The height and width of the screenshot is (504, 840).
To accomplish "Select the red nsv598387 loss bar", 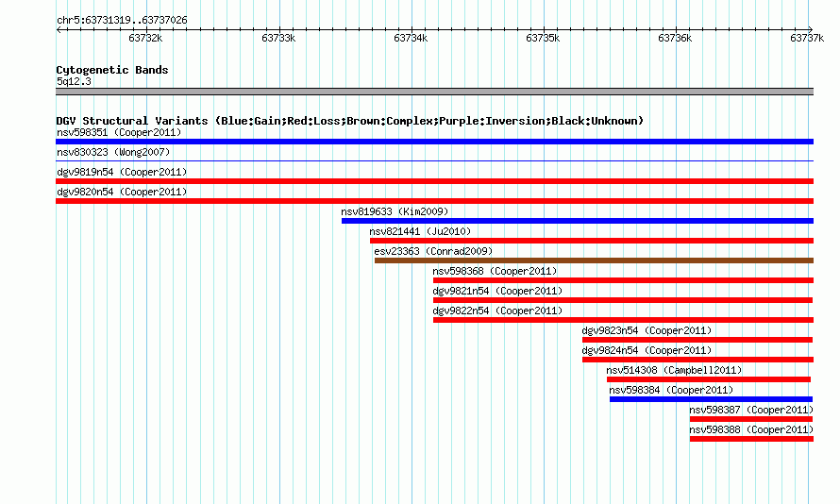I will click(x=751, y=419).
